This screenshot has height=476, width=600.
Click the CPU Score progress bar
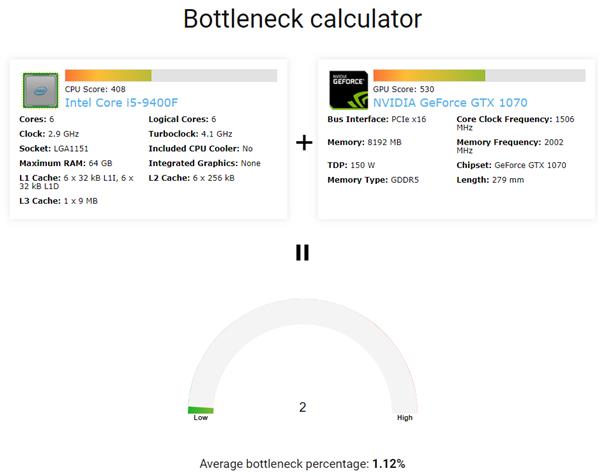pos(170,75)
